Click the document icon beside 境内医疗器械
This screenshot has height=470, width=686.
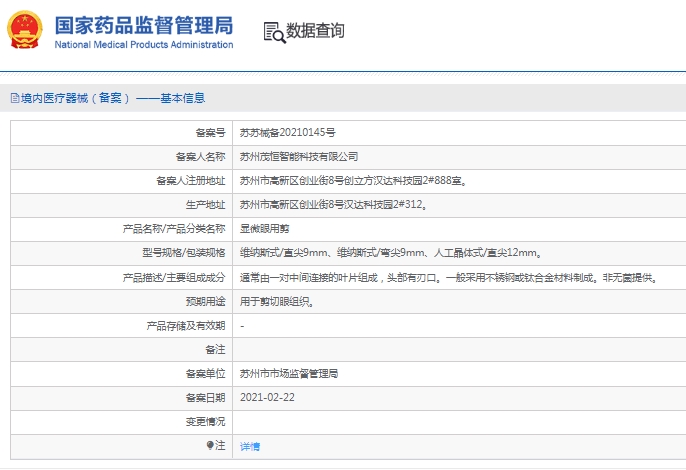[15, 98]
